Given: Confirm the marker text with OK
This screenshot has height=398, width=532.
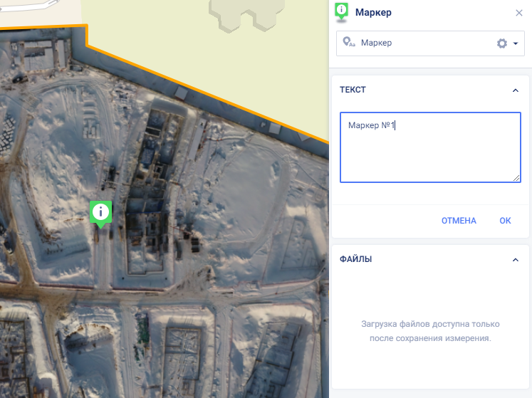Looking at the screenshot, I should tap(505, 221).
